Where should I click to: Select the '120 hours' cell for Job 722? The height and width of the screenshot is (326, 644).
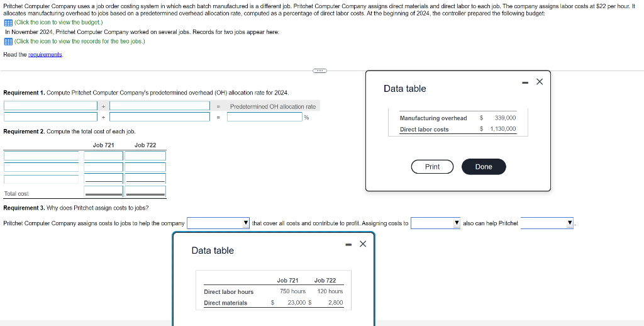coord(330,291)
